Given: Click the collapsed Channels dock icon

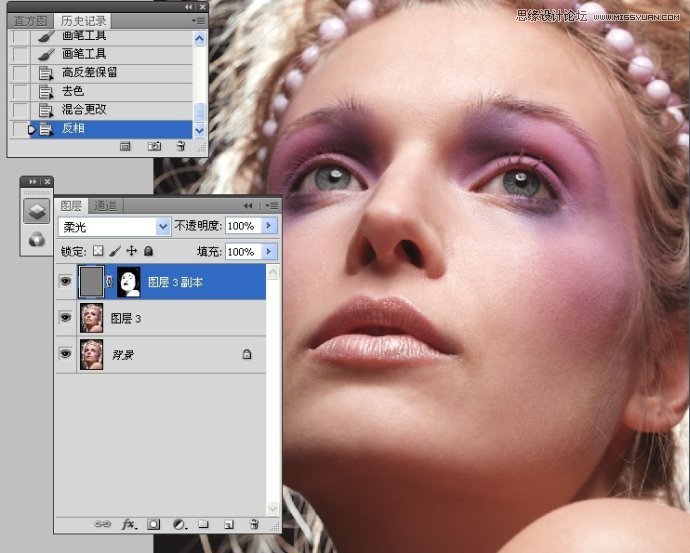Looking at the screenshot, I should point(37,240).
